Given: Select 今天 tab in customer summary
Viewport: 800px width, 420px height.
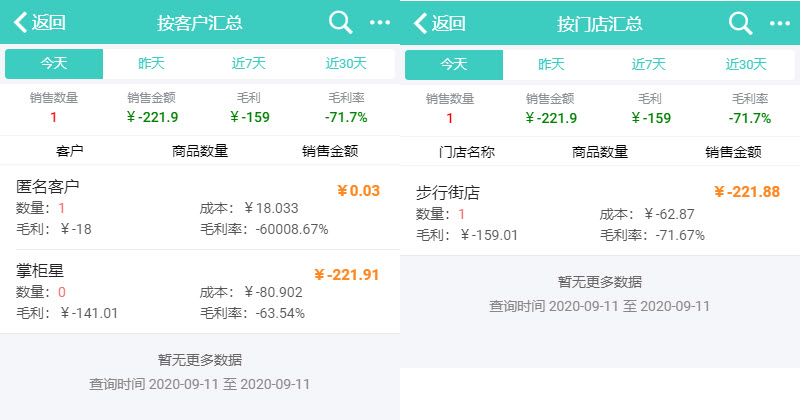Looking at the screenshot, I should (54, 64).
